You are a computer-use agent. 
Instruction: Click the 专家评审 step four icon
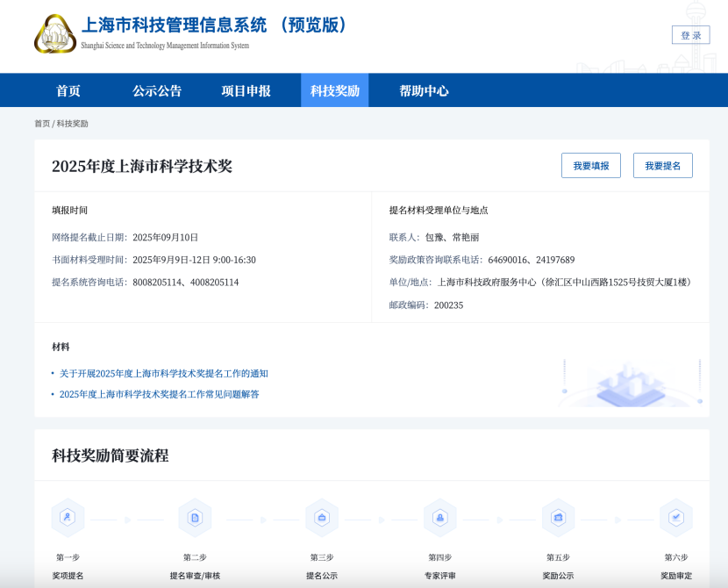pyautogui.click(x=439, y=518)
